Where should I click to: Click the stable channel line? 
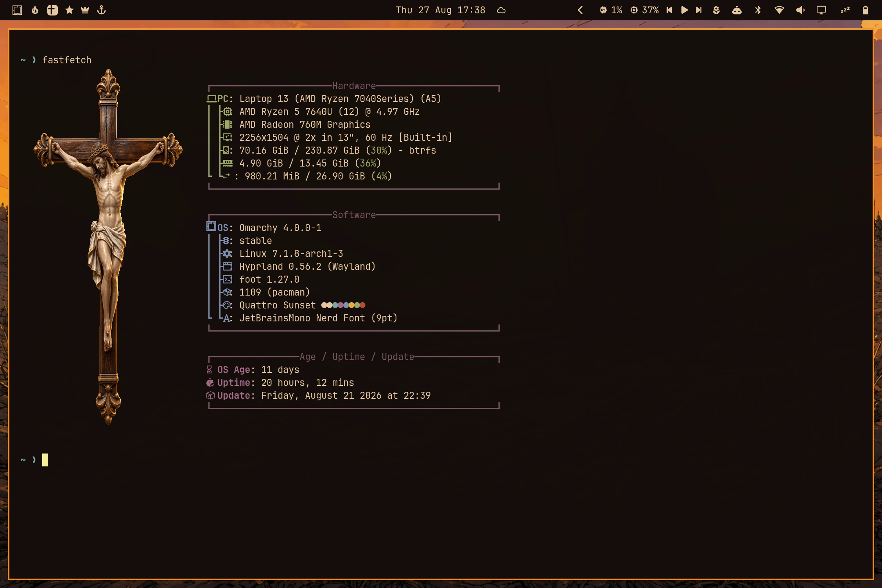(246, 241)
